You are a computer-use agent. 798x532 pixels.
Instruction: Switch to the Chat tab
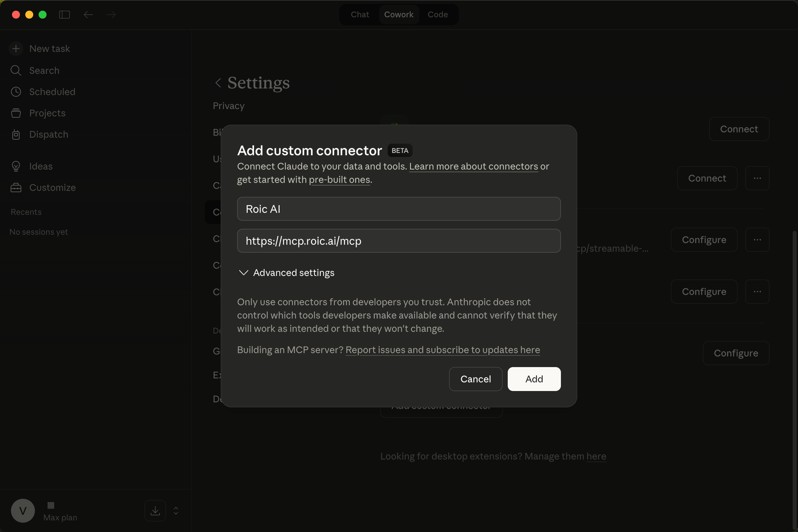coord(360,15)
